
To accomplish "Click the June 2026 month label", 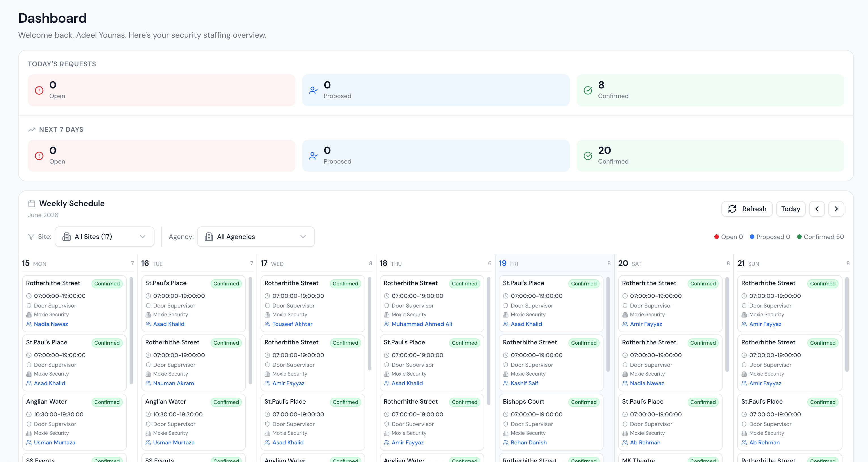I will tap(43, 215).
